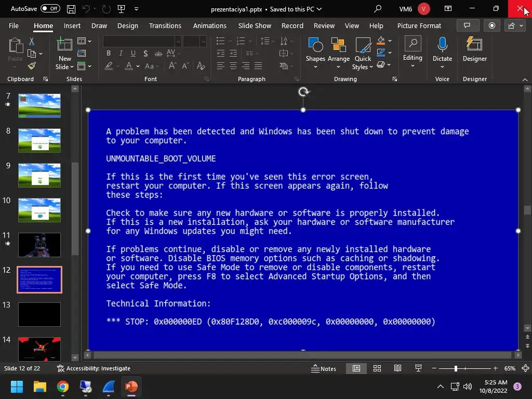
Task: Click the Copy icon
Action: (32, 54)
